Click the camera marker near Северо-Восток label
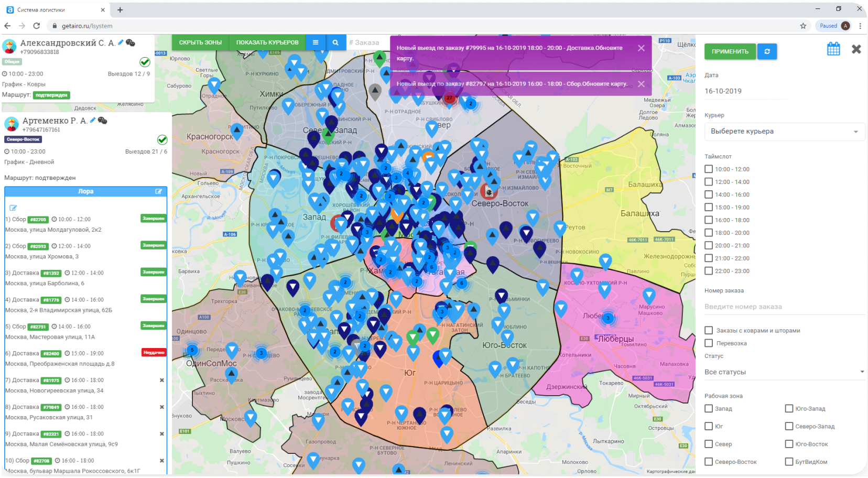The height and width of the screenshot is (478, 868). click(x=489, y=192)
